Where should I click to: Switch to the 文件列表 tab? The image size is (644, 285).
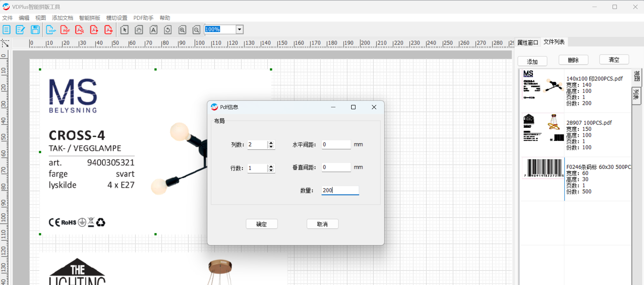554,42
